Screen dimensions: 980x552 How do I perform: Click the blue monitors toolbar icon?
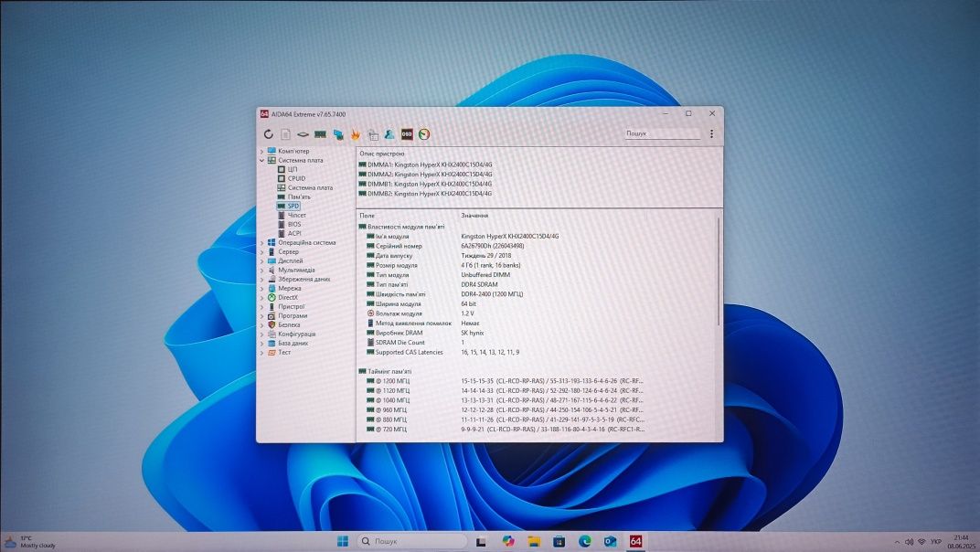click(338, 134)
